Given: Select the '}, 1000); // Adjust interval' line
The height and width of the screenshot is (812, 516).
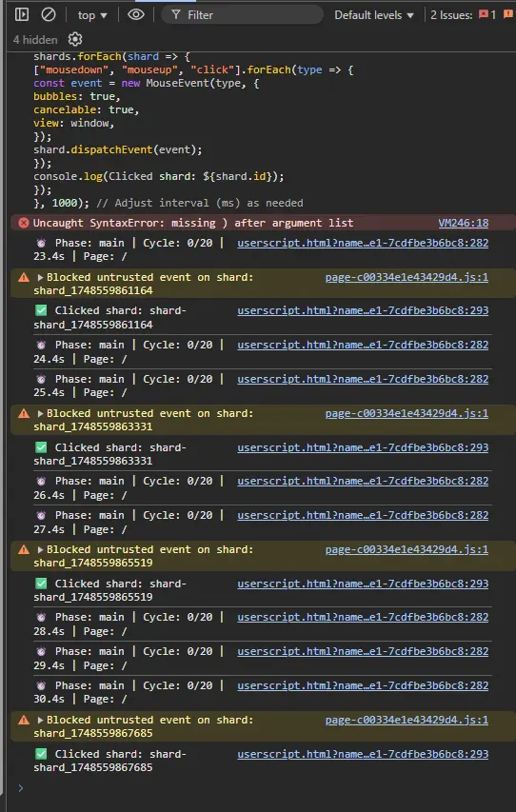Looking at the screenshot, I should point(169,203).
